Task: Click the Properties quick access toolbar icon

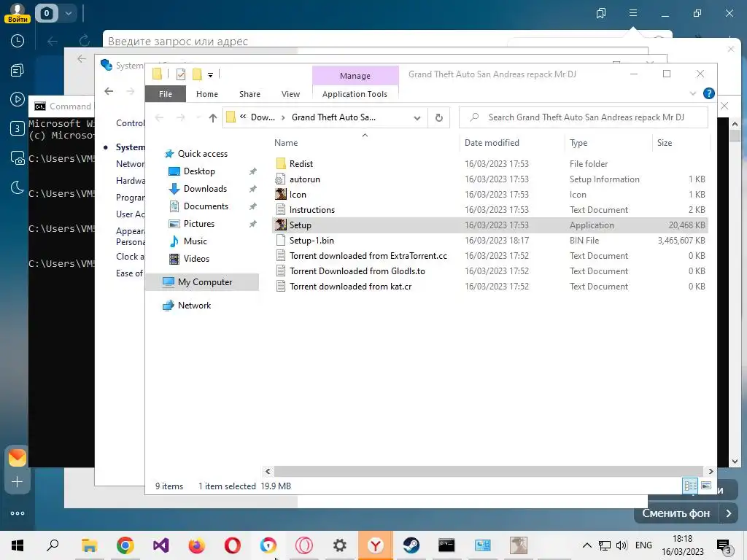Action: pyautogui.click(x=181, y=74)
